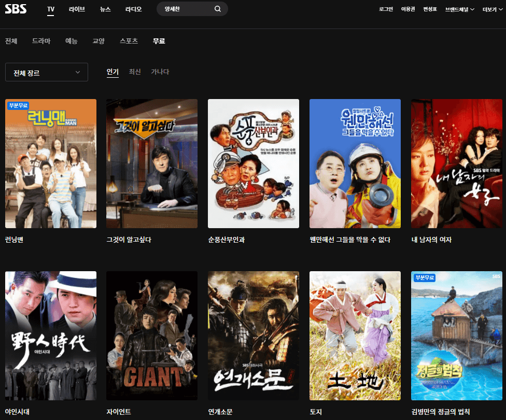This screenshot has height=420, width=506.
Task: Sort by 가나다
Action: point(160,72)
